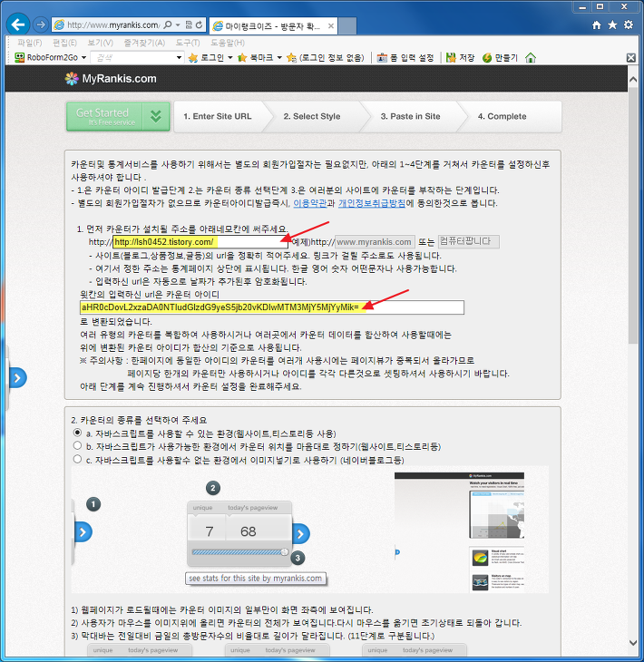Click the striped progress bar in counter widget
The width and height of the screenshot is (644, 662).
click(x=238, y=551)
